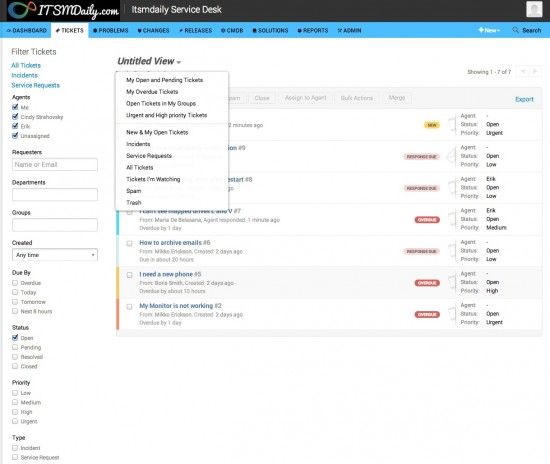Open the New dropdown in top bar

[x=489, y=30]
